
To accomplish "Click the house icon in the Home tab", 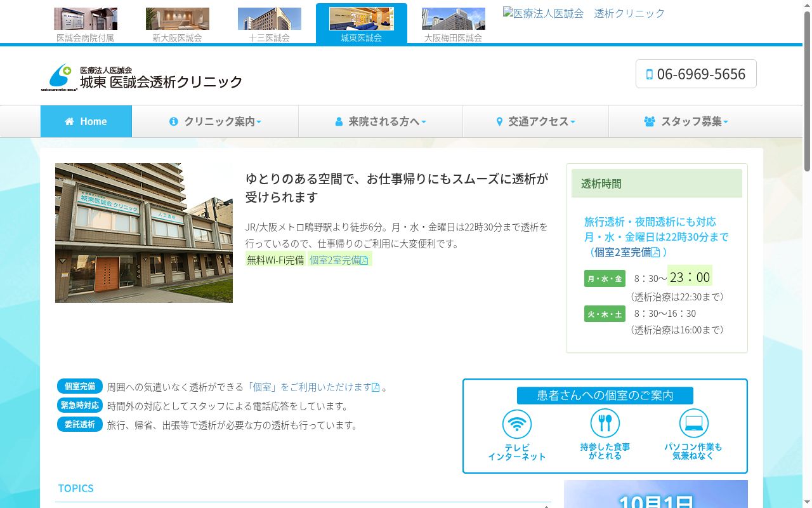I will [70, 121].
